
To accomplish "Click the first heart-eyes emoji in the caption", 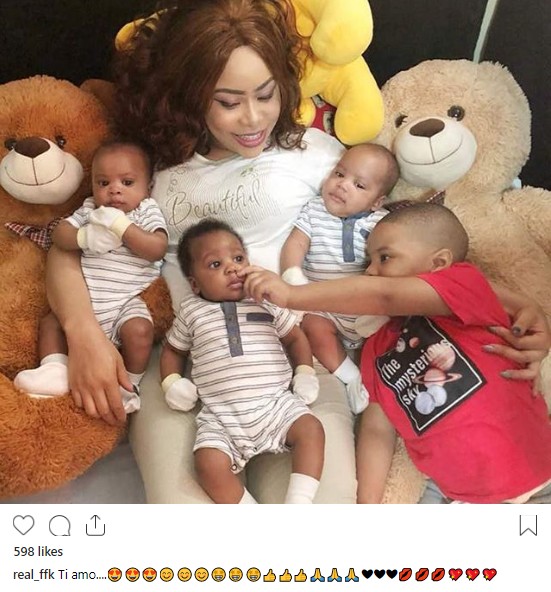I will [x=114, y=575].
